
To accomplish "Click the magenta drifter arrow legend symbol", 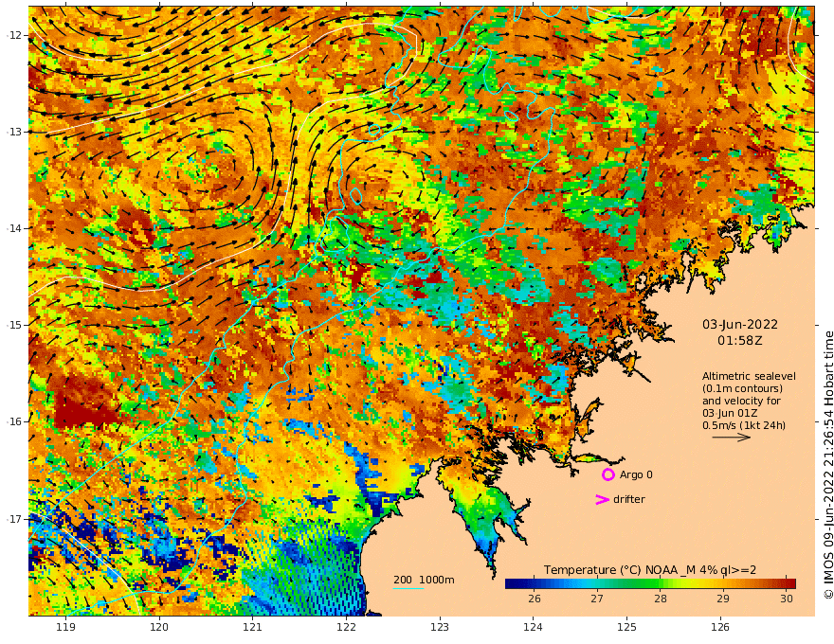I will point(602,499).
